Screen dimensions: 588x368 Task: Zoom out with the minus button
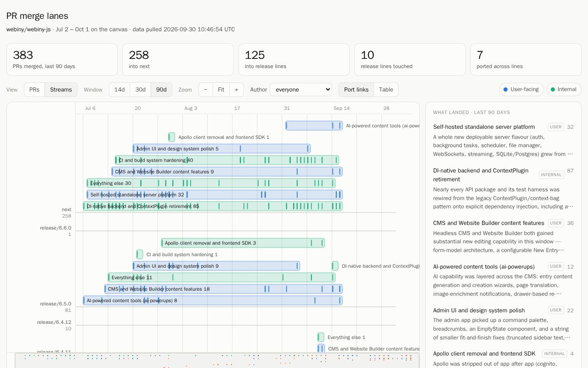click(205, 90)
